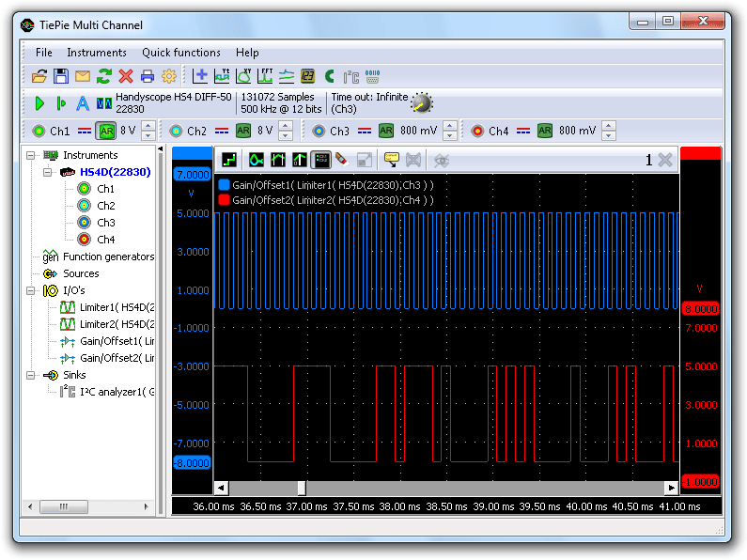
Task: Click the Print icon in the toolbar
Action: tap(147, 76)
